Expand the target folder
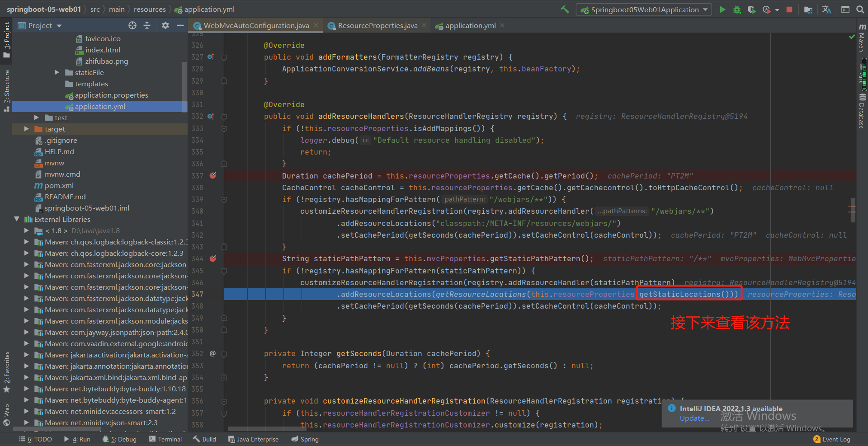Image resolution: width=868 pixels, height=446 pixels. [27, 129]
